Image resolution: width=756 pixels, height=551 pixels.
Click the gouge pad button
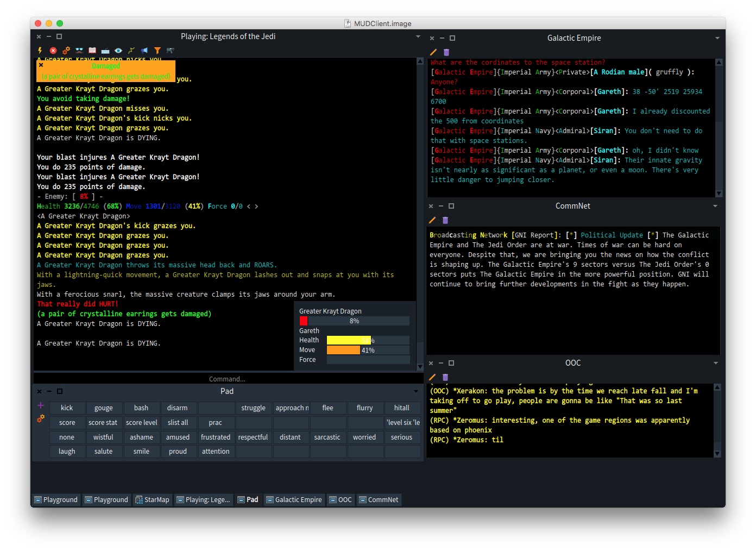pyautogui.click(x=104, y=408)
